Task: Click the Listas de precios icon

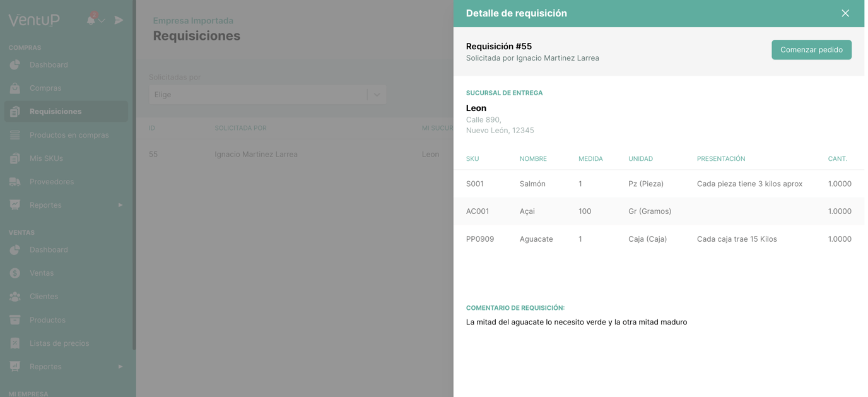Action: pos(15,343)
